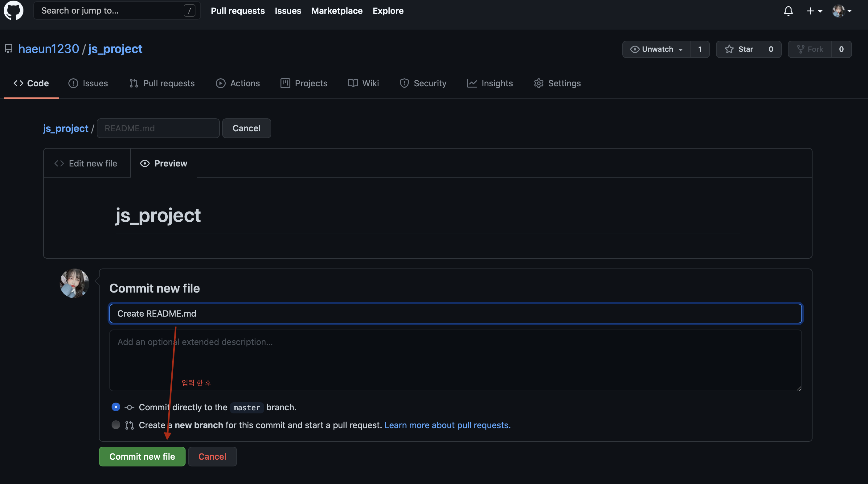Click Commit new file button
The width and height of the screenshot is (868, 484).
pos(142,456)
